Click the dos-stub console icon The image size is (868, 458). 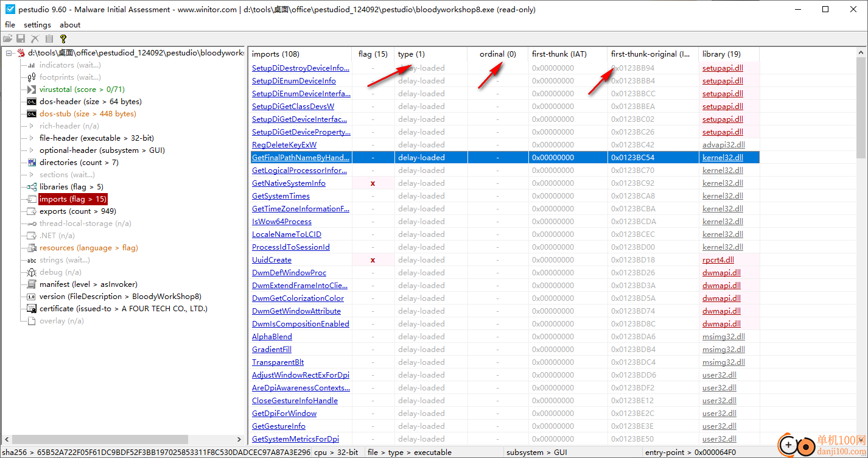32,114
